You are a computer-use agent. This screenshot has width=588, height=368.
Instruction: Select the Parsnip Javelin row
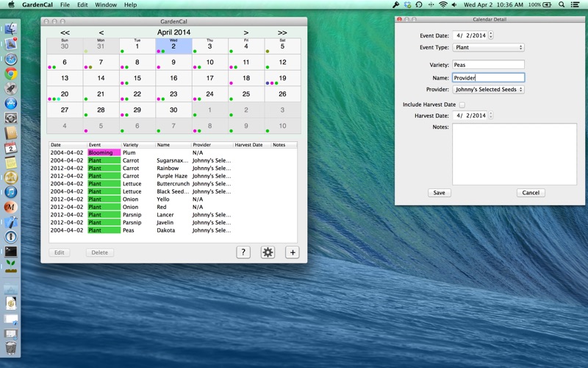173,222
